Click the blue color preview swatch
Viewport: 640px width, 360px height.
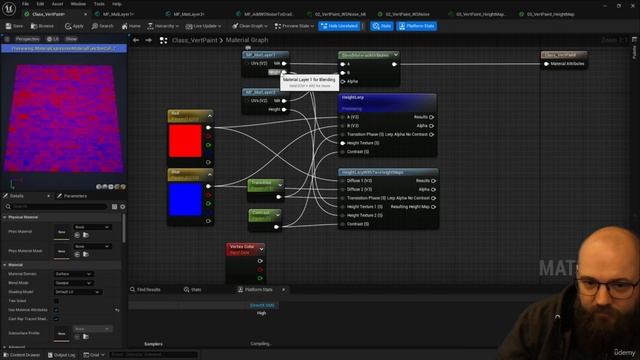click(185, 200)
